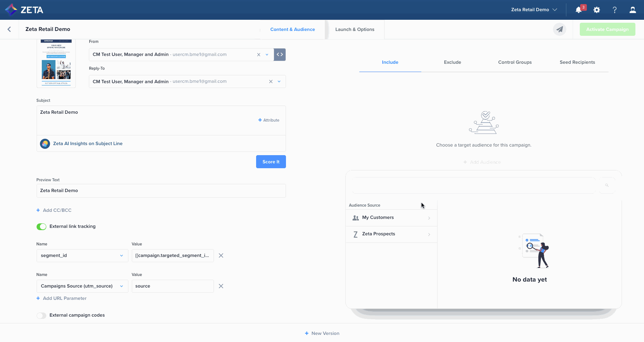This screenshot has width=644, height=342.
Task: Switch to Content & Audience tab
Action: pos(292,29)
